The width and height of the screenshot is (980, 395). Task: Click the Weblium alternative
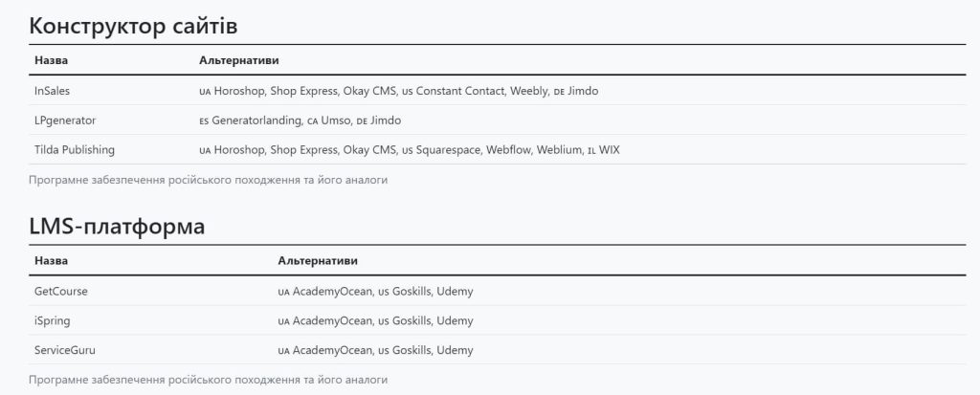559,150
